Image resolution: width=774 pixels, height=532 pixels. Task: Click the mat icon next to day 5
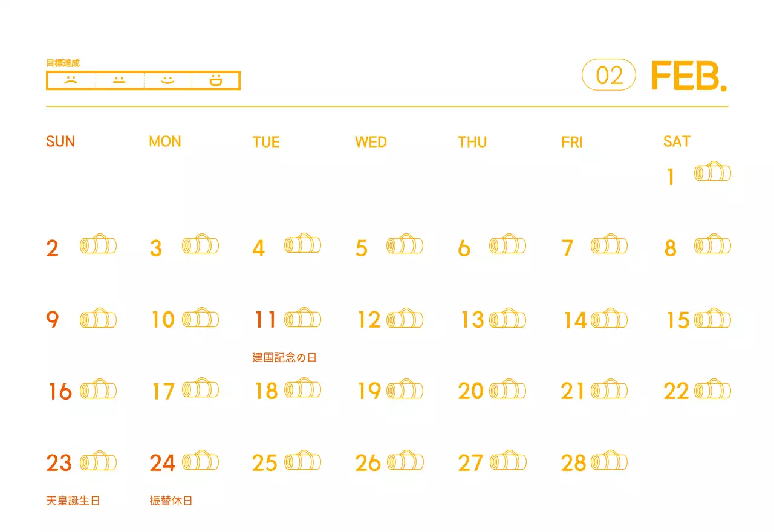pos(405,244)
